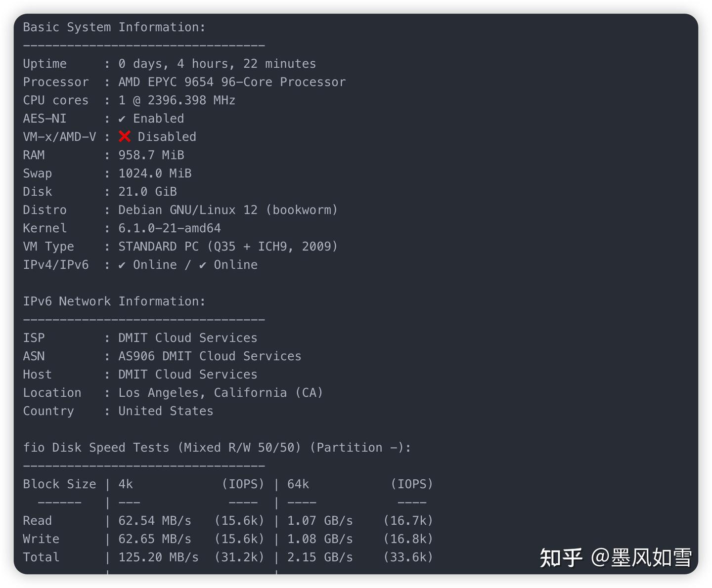Click the @墨风如雪 author watermark
The height and width of the screenshot is (588, 712).
pos(641,558)
